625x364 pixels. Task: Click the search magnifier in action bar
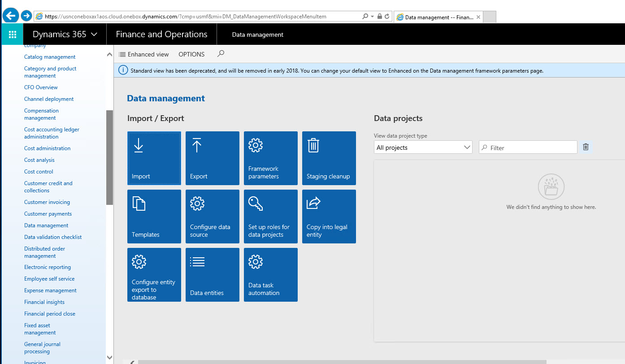click(220, 54)
